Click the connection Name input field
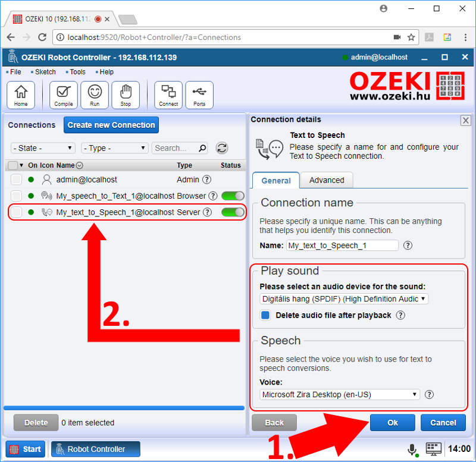This screenshot has width=476, height=462. click(x=342, y=246)
